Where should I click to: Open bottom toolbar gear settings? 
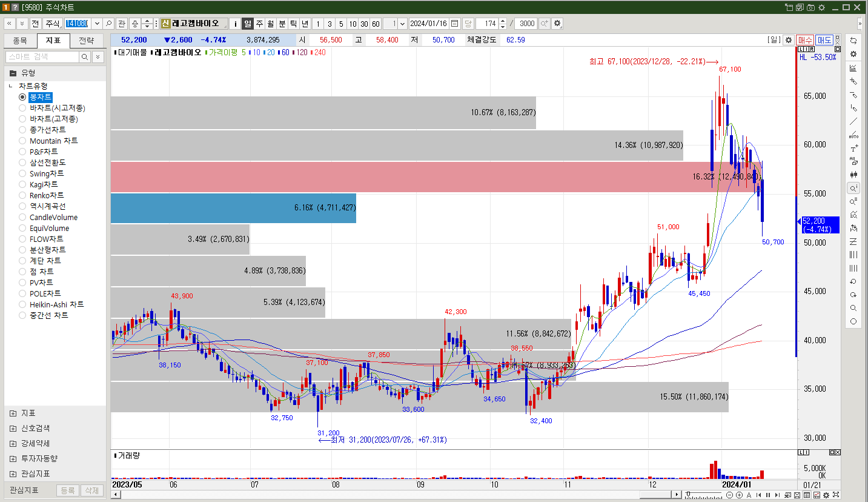[826, 495]
